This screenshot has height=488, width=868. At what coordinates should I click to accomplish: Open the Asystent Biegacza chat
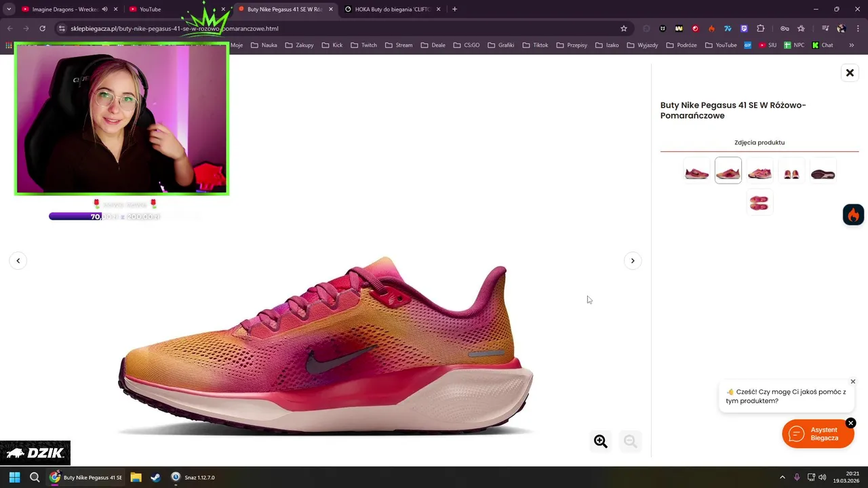(x=818, y=434)
